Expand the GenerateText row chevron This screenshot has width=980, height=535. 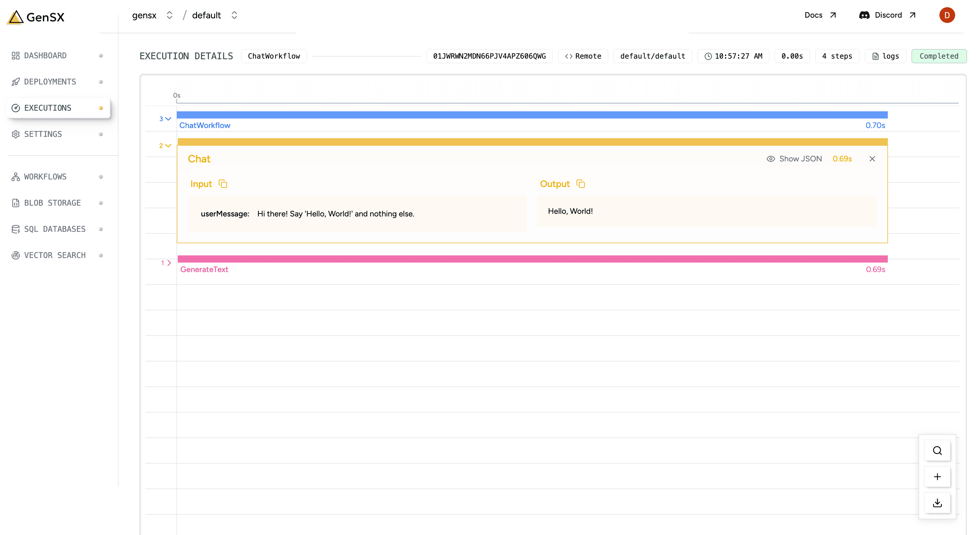(169, 263)
